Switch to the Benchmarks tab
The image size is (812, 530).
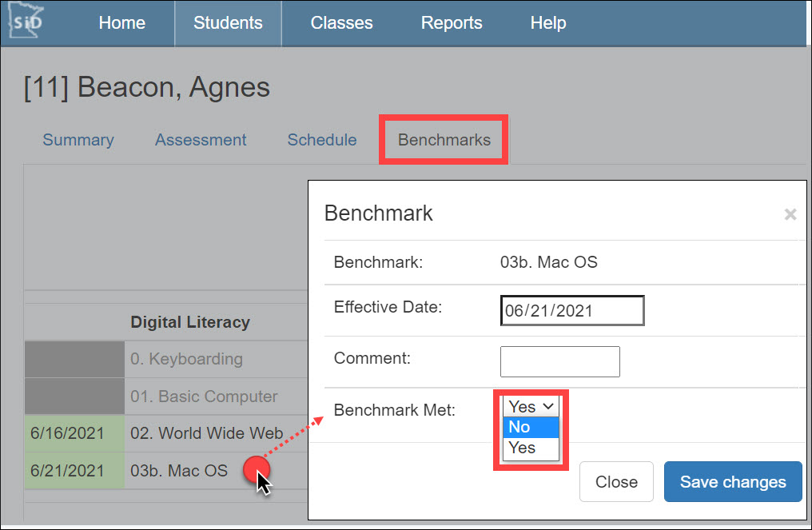443,139
